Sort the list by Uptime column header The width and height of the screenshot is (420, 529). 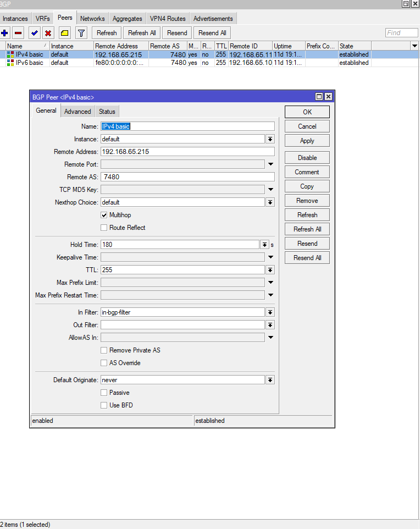tap(289, 46)
